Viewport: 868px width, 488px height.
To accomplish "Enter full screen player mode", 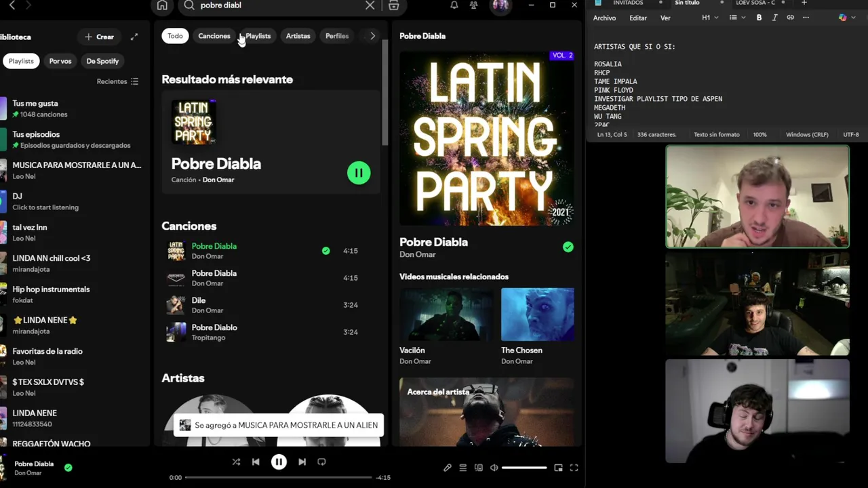I will [574, 468].
